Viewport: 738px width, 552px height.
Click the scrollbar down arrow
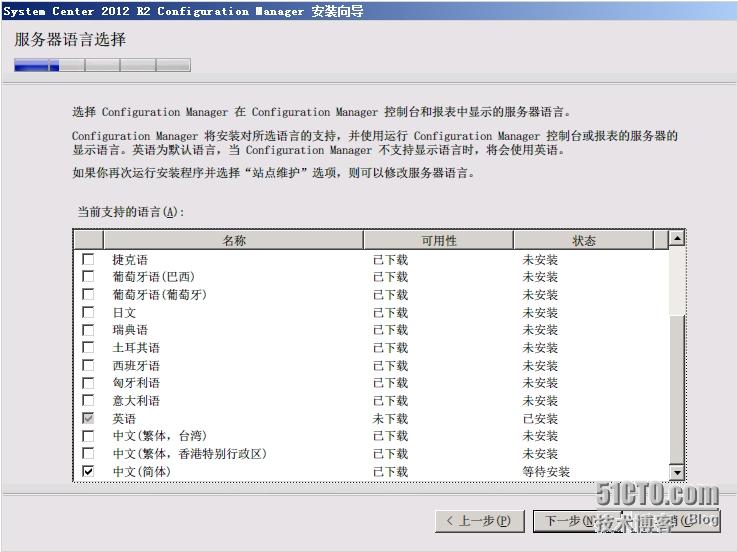point(677,472)
